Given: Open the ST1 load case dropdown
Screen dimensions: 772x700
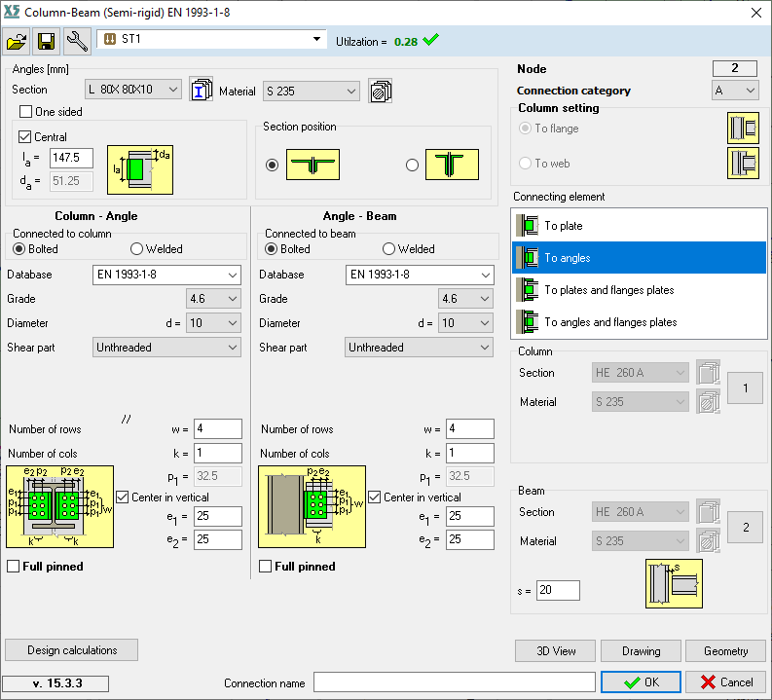Looking at the screenshot, I should [211, 39].
